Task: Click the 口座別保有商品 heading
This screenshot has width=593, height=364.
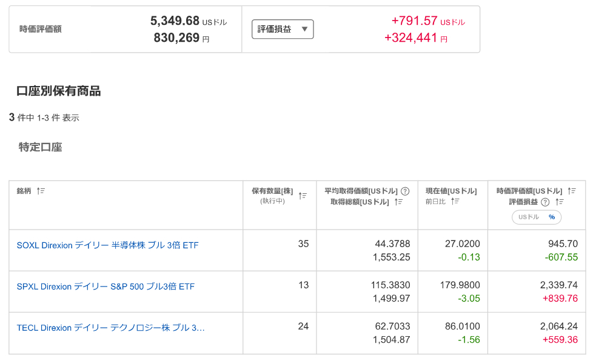Action: pyautogui.click(x=59, y=91)
